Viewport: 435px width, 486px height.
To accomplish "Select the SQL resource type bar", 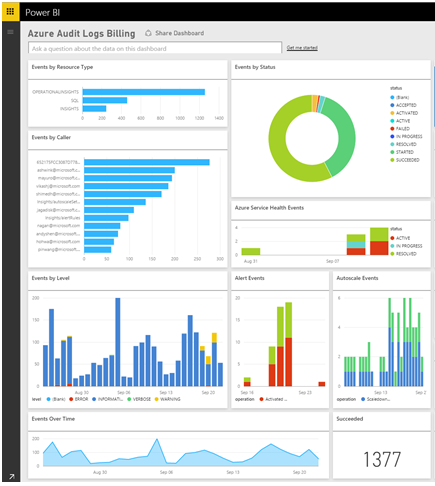I will (105, 100).
